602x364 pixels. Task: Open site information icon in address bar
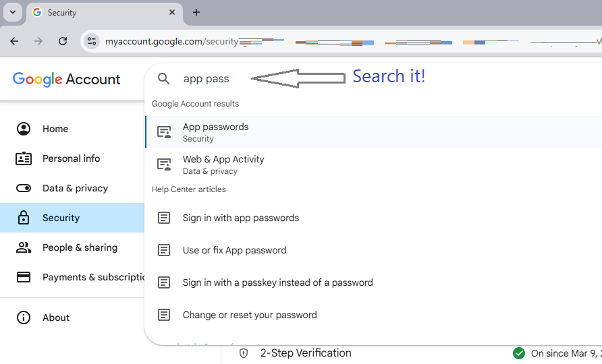tap(92, 41)
